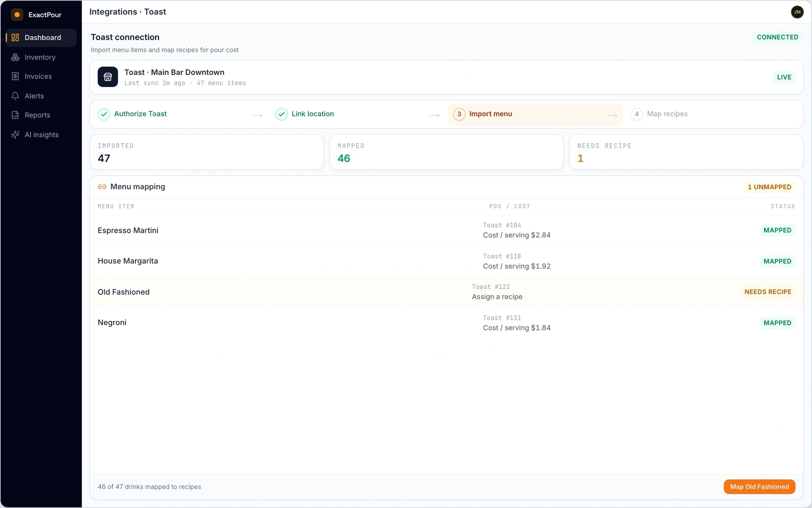Open Reports from the sidebar
Image resolution: width=812 pixels, height=508 pixels.
pyautogui.click(x=41, y=115)
